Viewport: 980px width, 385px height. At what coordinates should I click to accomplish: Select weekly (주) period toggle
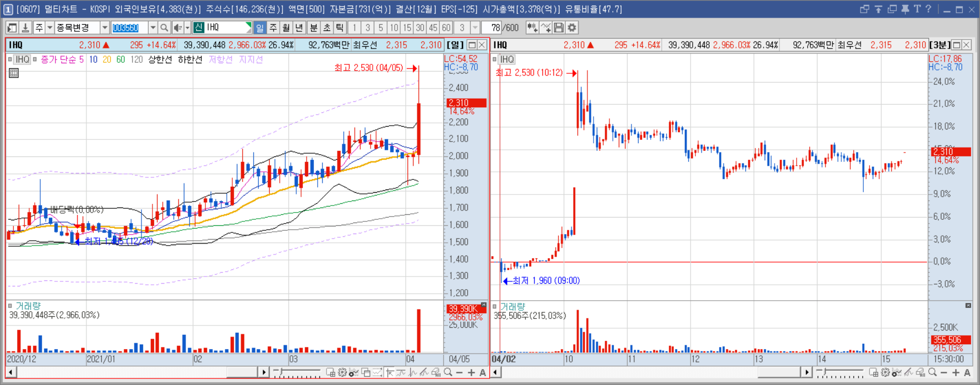pos(273,28)
